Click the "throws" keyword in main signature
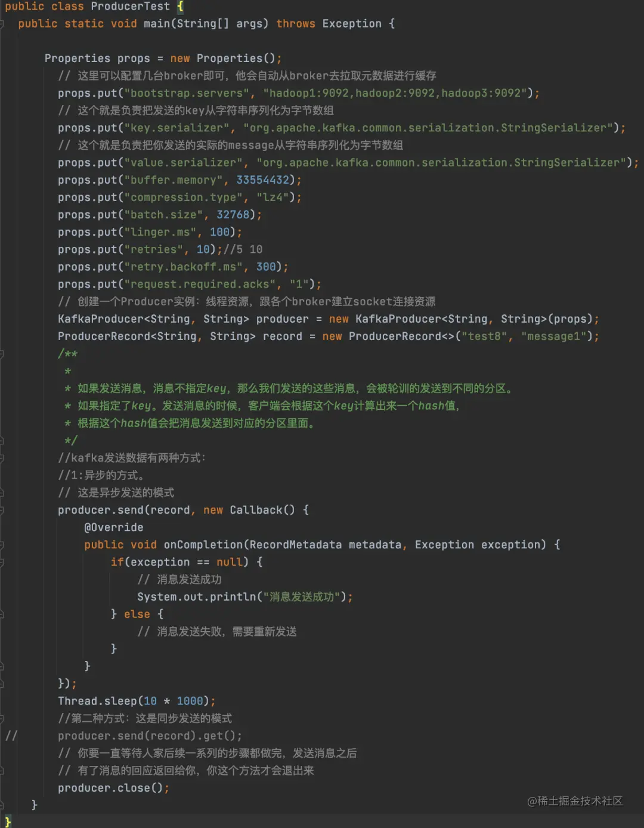Image resolution: width=644 pixels, height=828 pixels. 296,24
